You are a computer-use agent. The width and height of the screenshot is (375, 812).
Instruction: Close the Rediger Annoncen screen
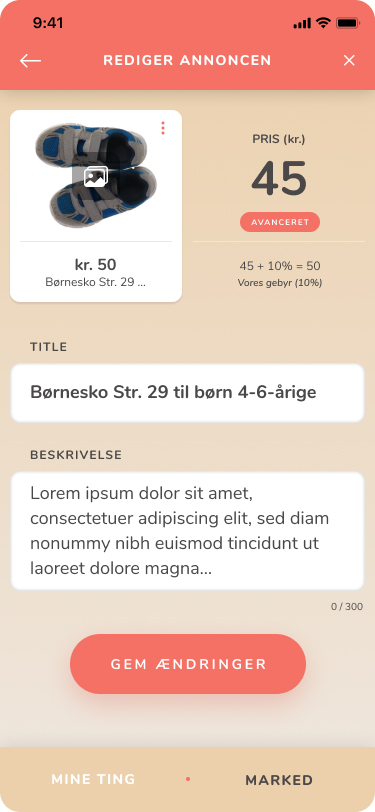coord(349,61)
